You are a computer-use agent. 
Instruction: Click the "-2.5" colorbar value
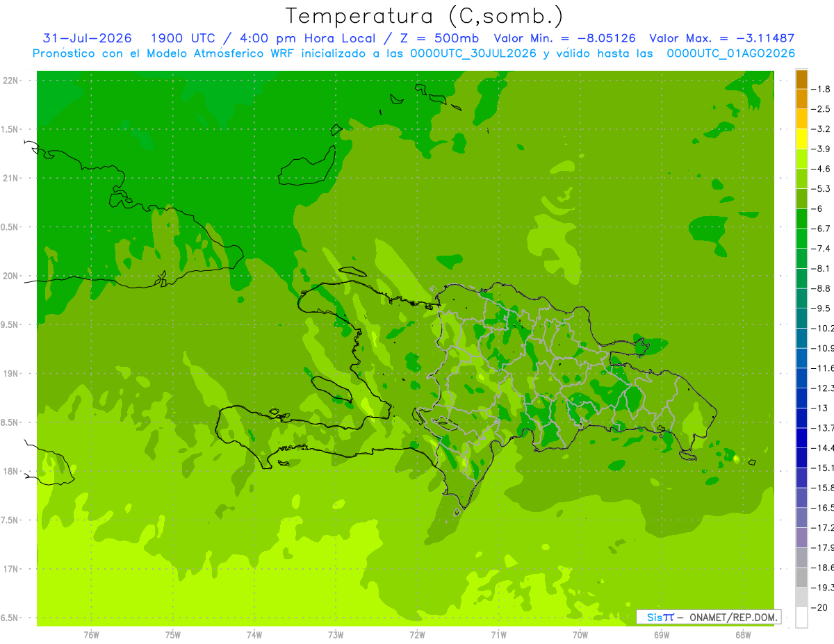click(x=821, y=109)
